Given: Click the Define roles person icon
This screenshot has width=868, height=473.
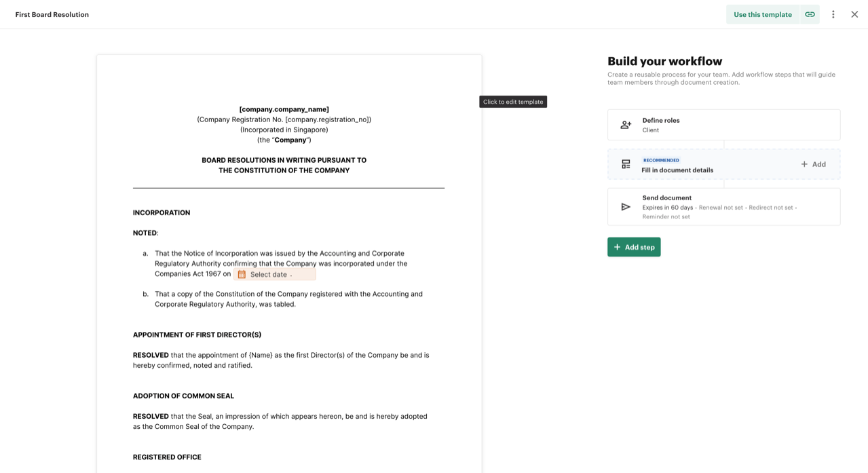Looking at the screenshot, I should coord(626,125).
